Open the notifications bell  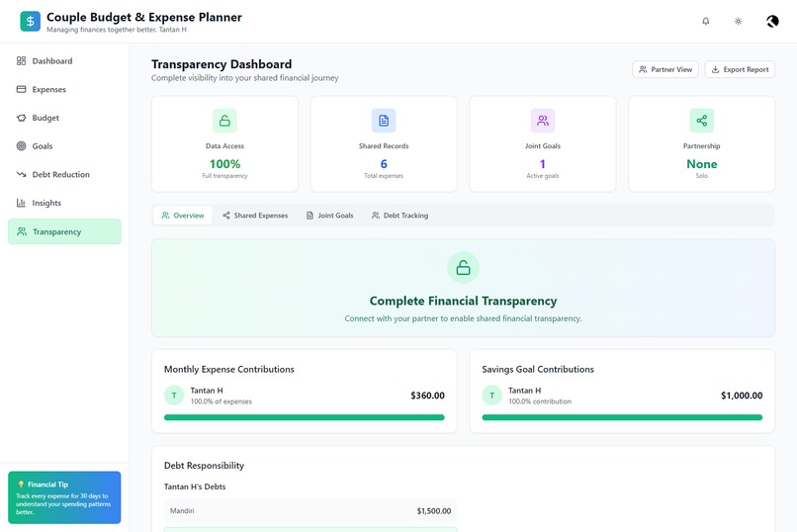tap(705, 22)
